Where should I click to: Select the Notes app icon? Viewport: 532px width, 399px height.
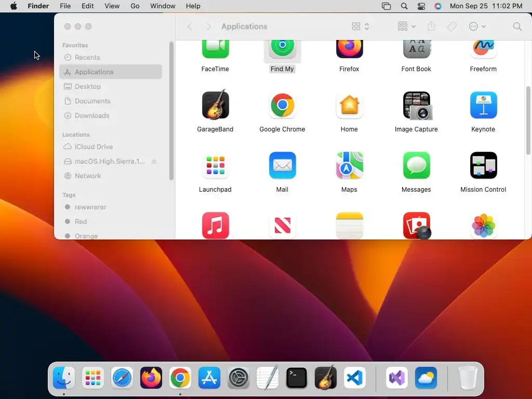point(349,225)
